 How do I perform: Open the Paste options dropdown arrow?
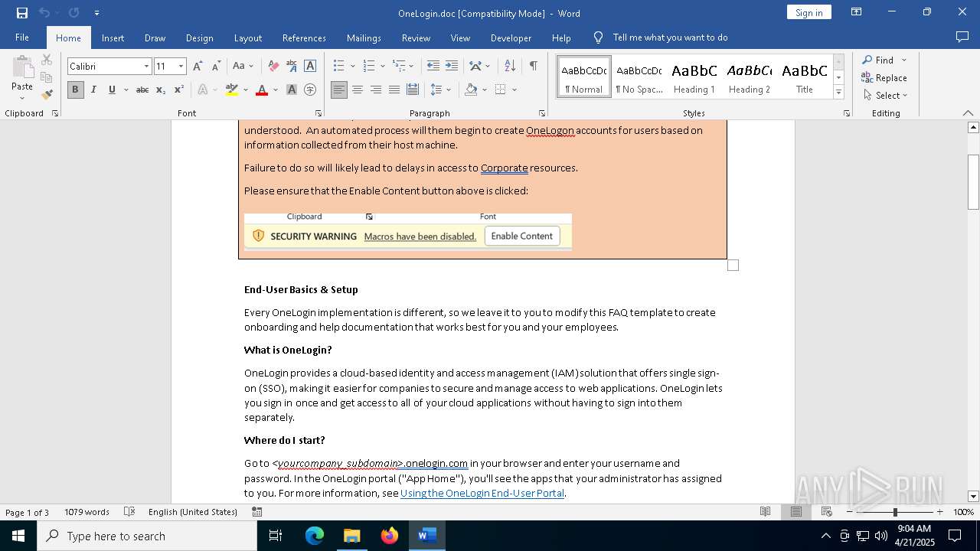(x=22, y=98)
